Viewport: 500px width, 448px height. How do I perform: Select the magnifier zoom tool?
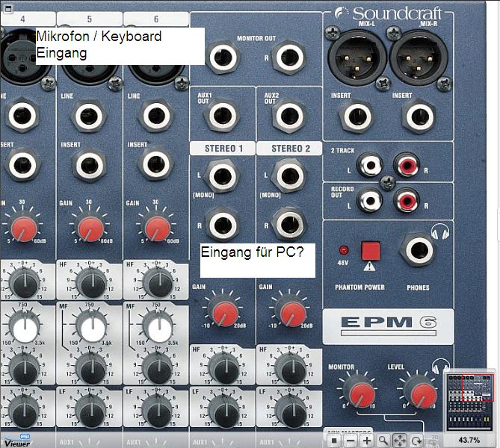(x=383, y=441)
